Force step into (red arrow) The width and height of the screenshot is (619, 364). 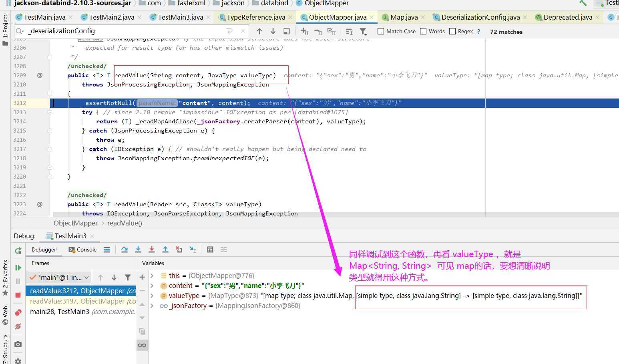point(152,249)
